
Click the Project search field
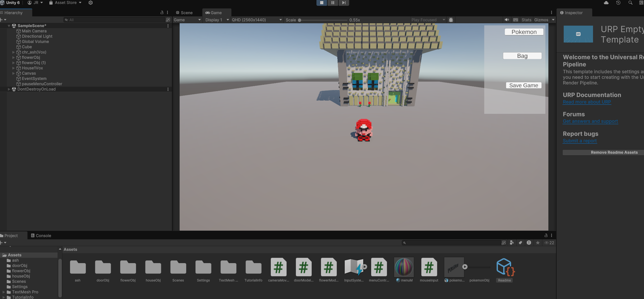pyautogui.click(x=451, y=243)
